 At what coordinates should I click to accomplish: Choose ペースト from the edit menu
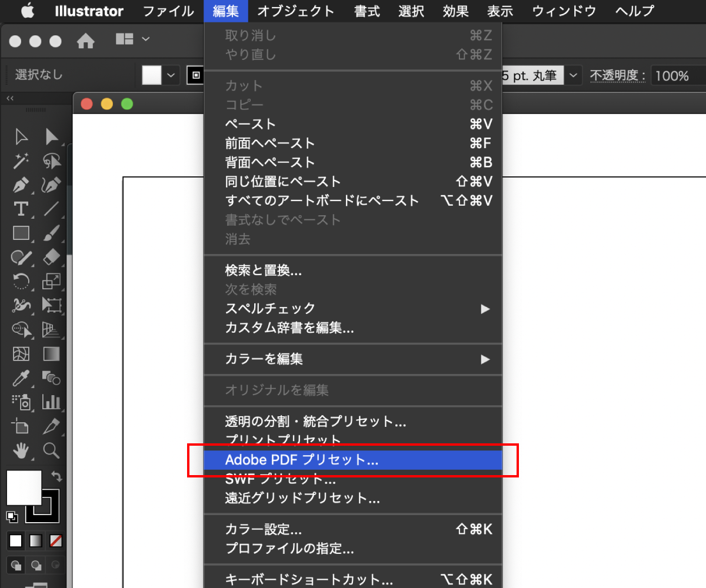[352, 124]
